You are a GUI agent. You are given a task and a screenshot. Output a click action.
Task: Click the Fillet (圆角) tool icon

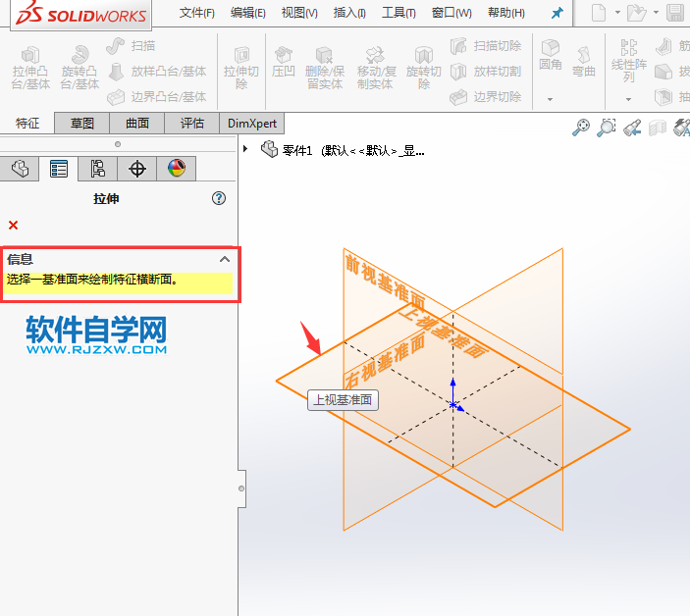(550, 47)
